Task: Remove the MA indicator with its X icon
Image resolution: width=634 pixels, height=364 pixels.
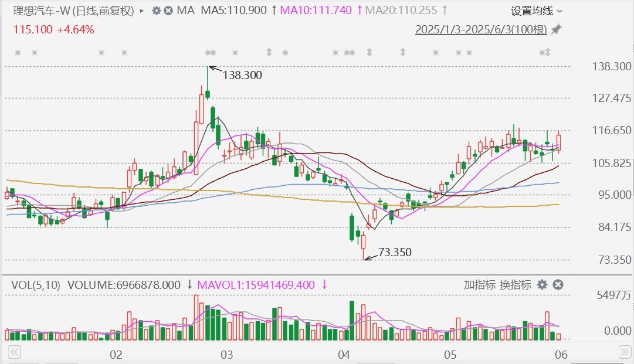Action: click(168, 11)
